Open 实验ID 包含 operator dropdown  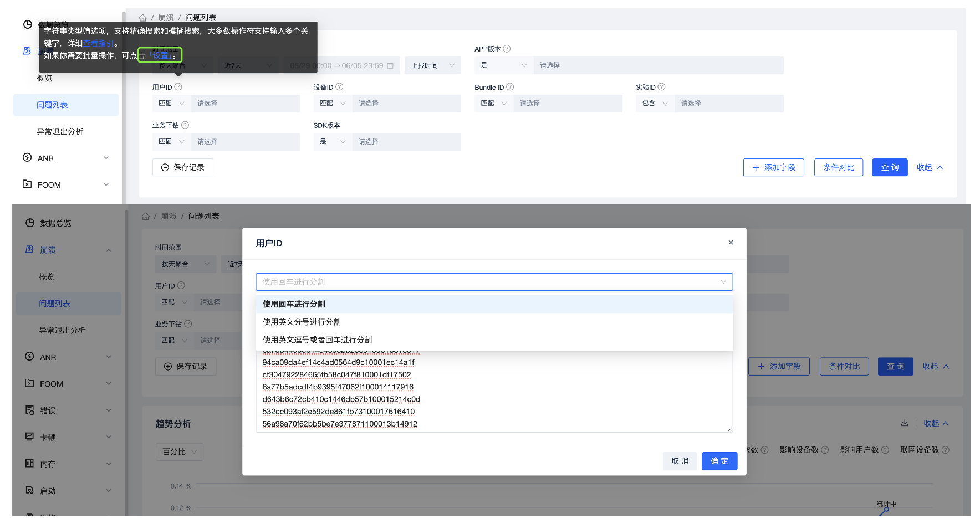(655, 104)
